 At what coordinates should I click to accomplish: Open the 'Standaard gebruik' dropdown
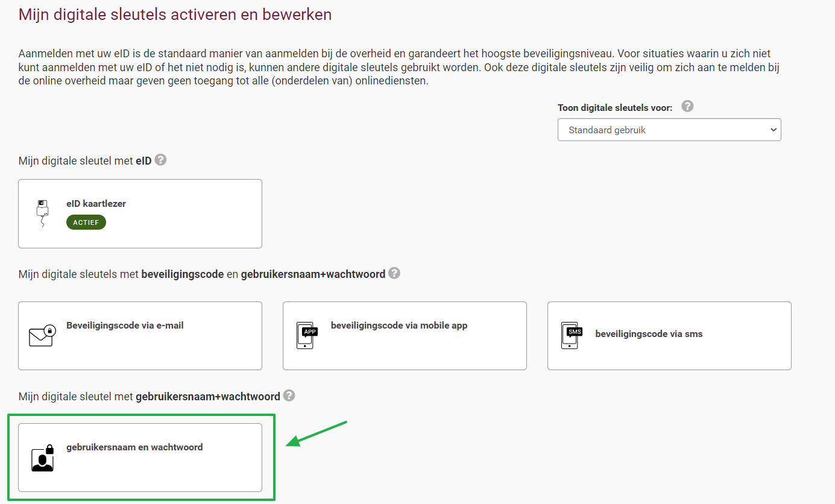click(x=669, y=130)
